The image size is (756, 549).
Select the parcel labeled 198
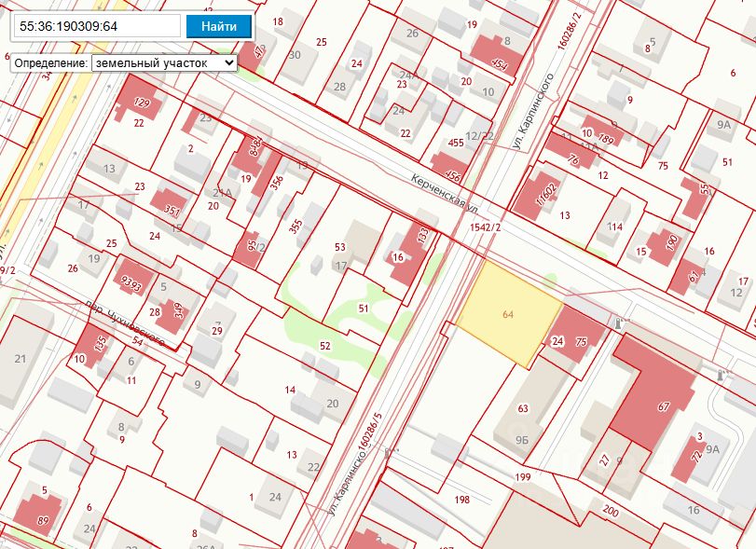click(x=462, y=501)
